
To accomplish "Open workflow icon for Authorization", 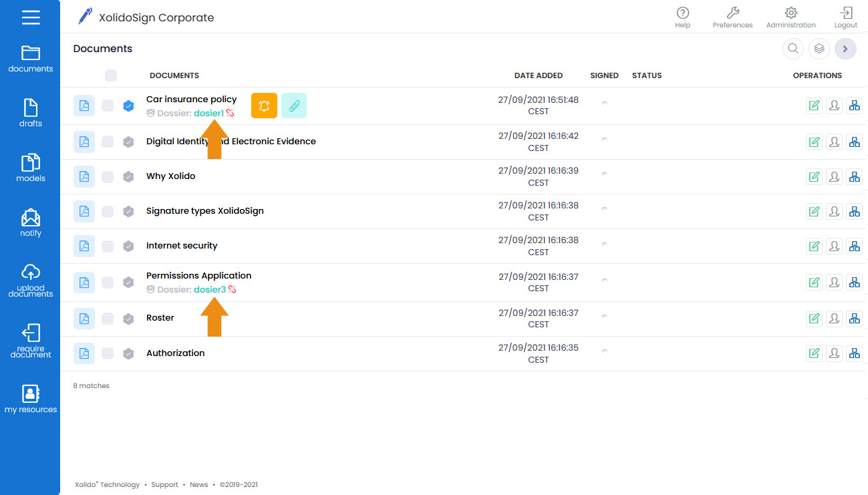I will [854, 353].
